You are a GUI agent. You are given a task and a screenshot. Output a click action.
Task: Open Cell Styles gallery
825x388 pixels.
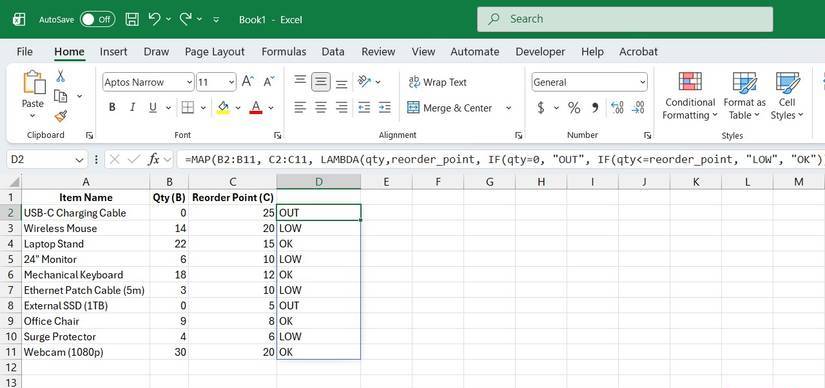pos(787,96)
